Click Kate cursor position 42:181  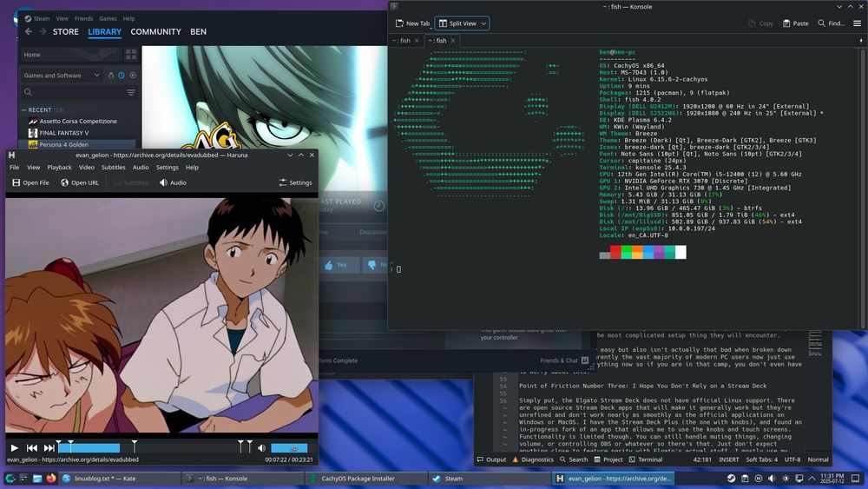(x=702, y=459)
